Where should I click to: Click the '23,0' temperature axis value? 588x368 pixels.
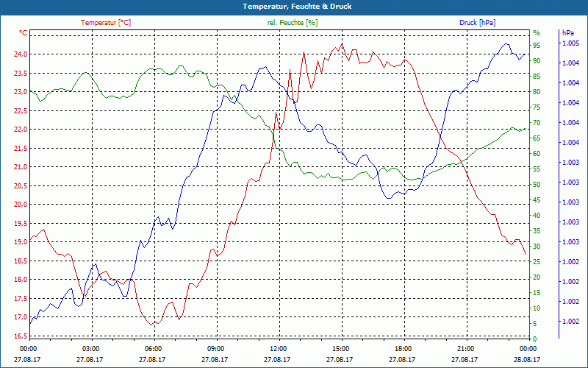click(21, 91)
